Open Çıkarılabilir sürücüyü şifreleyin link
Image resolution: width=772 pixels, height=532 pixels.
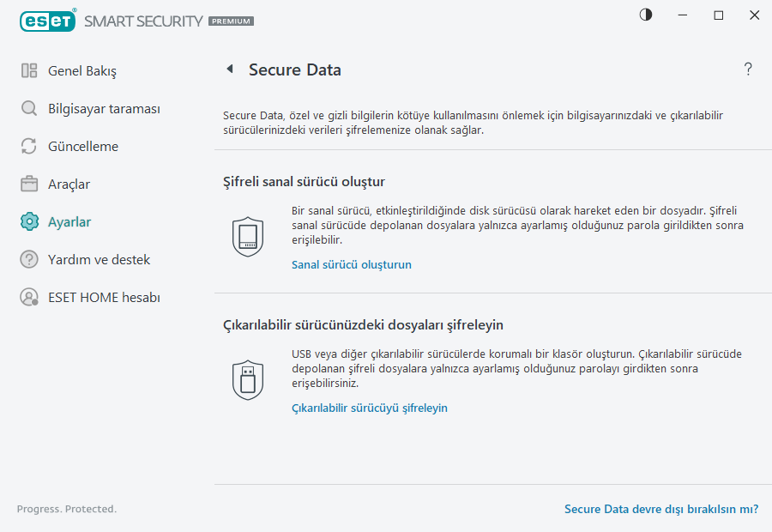click(x=369, y=408)
